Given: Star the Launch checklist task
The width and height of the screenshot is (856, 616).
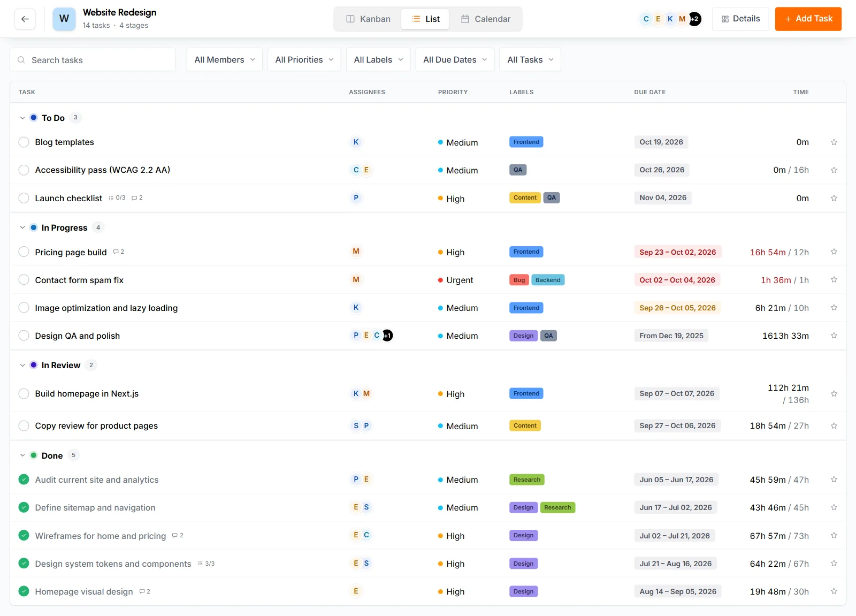Looking at the screenshot, I should point(834,198).
